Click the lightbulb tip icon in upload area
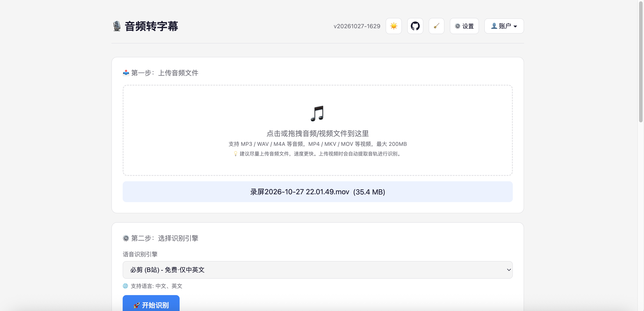Viewport: 644px width, 311px height. [x=235, y=154]
